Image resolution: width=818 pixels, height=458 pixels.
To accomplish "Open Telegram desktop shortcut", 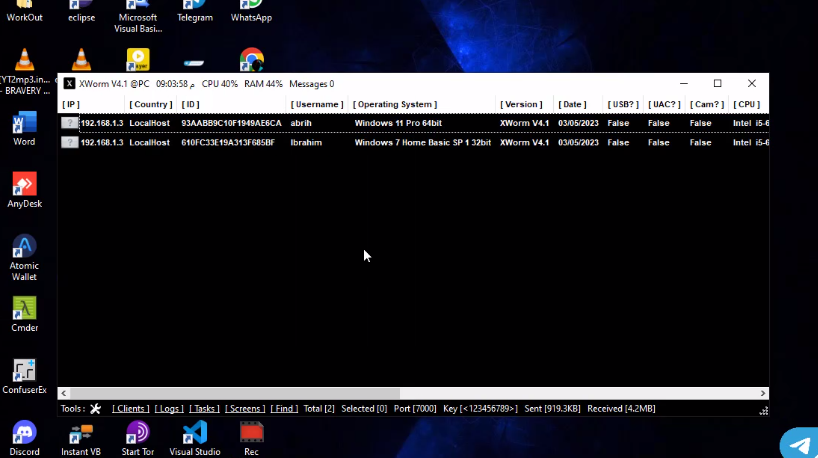I will (x=195, y=11).
